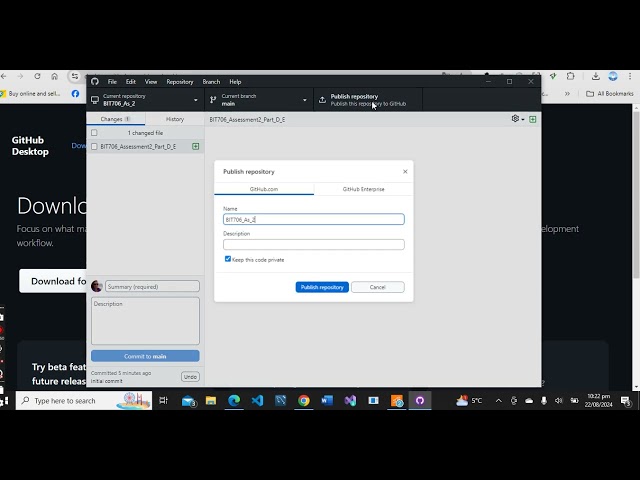This screenshot has height=480, width=640.
Task: Click the diff settings gear icon
Action: [515, 118]
